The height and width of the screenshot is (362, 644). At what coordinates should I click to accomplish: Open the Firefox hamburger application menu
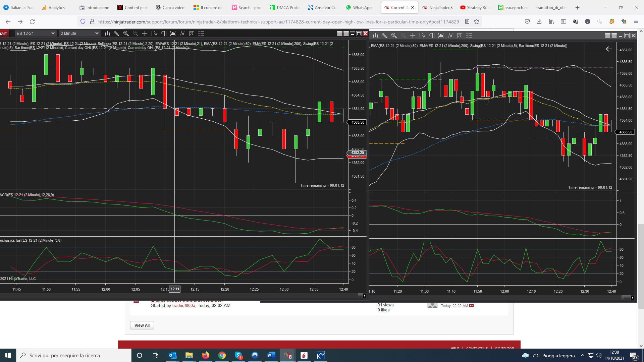click(636, 22)
